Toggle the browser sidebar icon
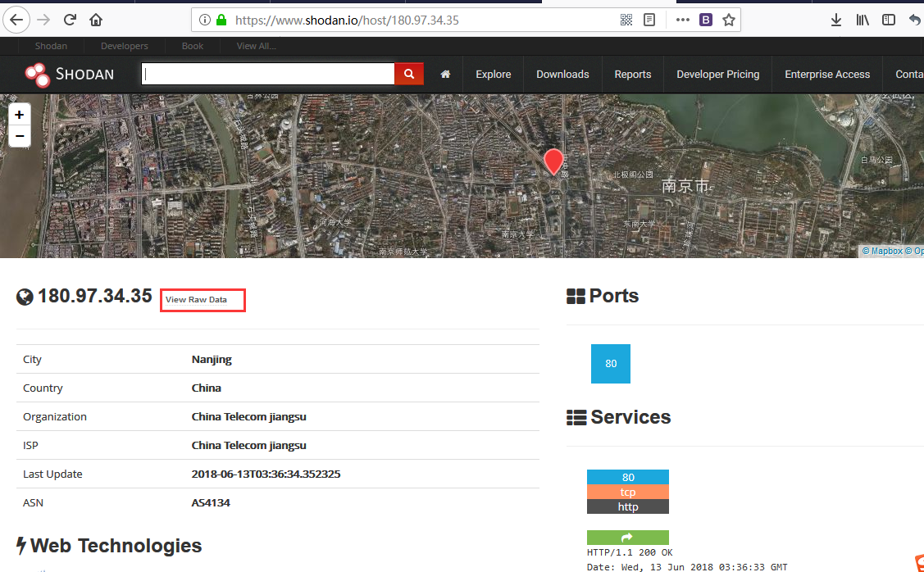 pyautogui.click(x=888, y=20)
